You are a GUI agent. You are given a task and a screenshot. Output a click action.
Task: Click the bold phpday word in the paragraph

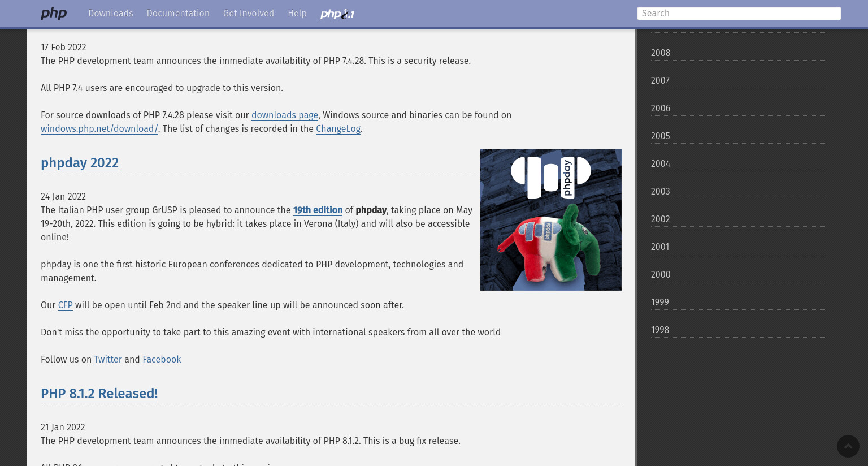[371, 210]
